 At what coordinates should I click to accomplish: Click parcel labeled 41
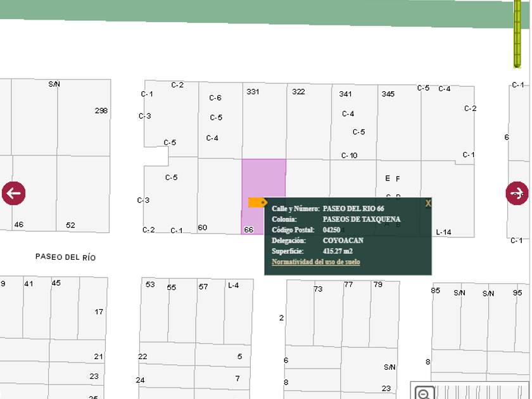tap(29, 284)
